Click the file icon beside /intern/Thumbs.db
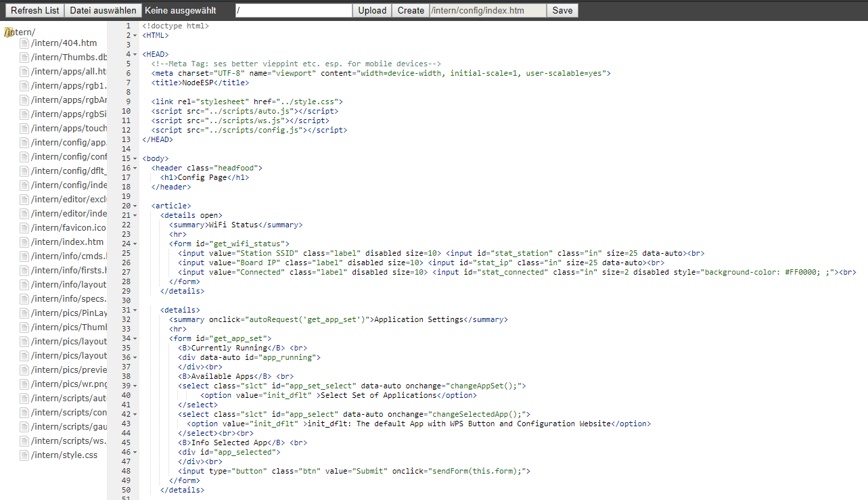Screen dimensions: 868x500 24,58
